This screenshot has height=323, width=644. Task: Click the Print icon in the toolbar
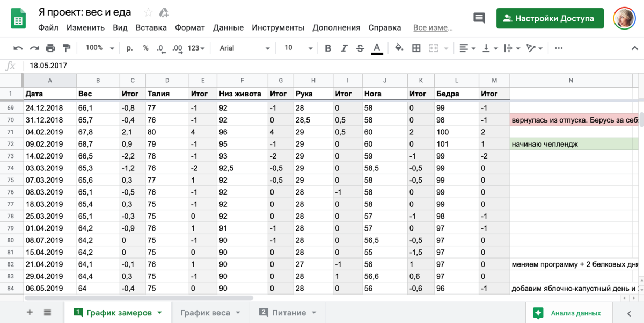50,48
